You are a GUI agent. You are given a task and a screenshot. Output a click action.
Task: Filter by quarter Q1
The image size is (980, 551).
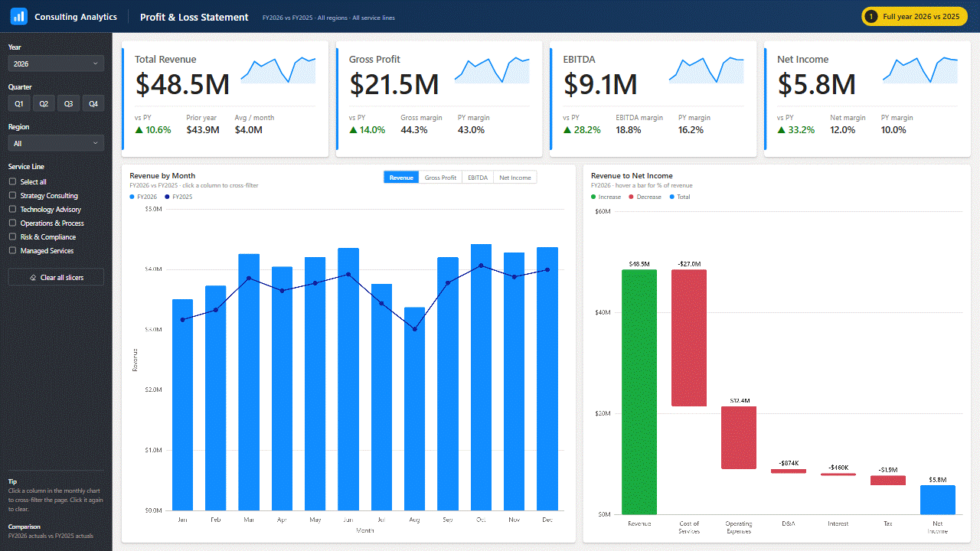click(x=19, y=103)
